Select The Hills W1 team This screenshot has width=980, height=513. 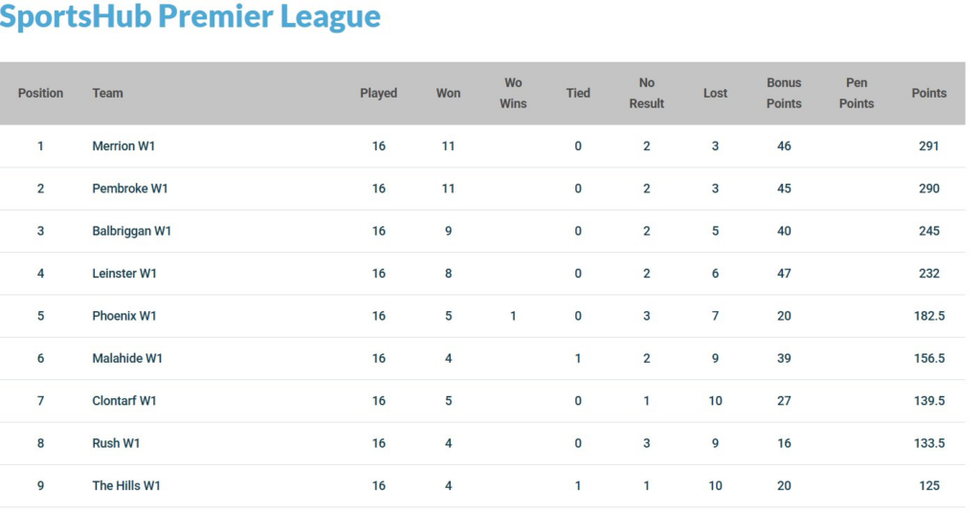pos(126,485)
